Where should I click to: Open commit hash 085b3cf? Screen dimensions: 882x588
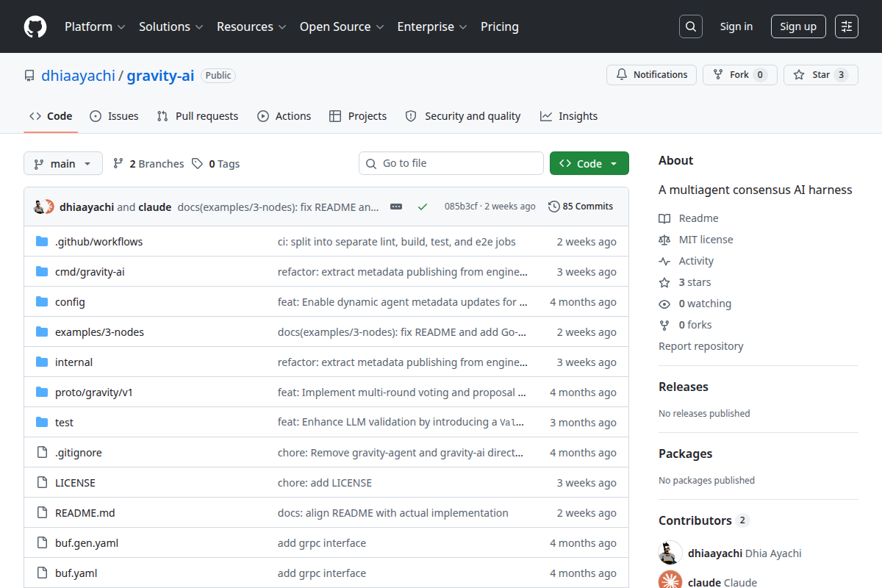461,207
